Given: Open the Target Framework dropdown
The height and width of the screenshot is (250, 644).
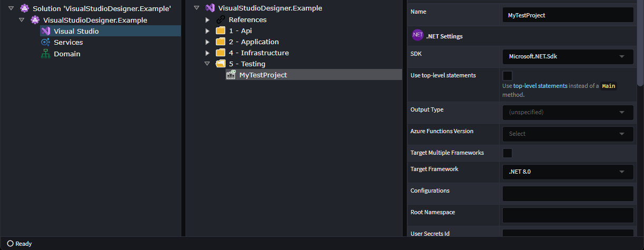Looking at the screenshot, I should click(568, 172).
